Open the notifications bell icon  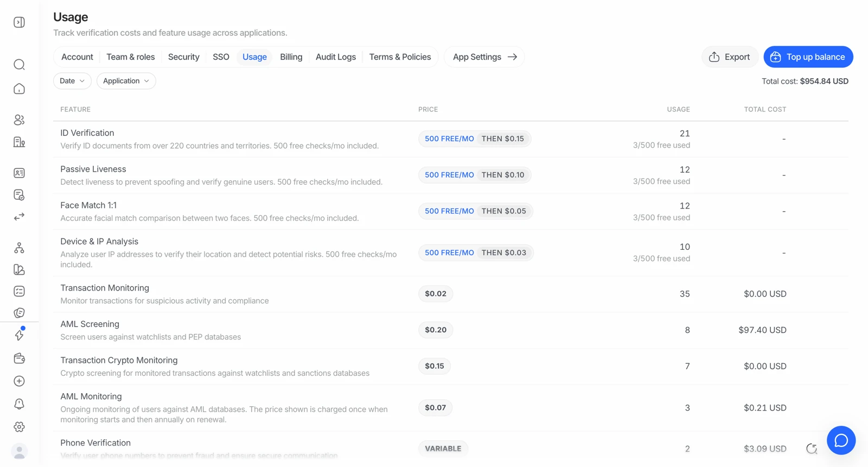19,404
